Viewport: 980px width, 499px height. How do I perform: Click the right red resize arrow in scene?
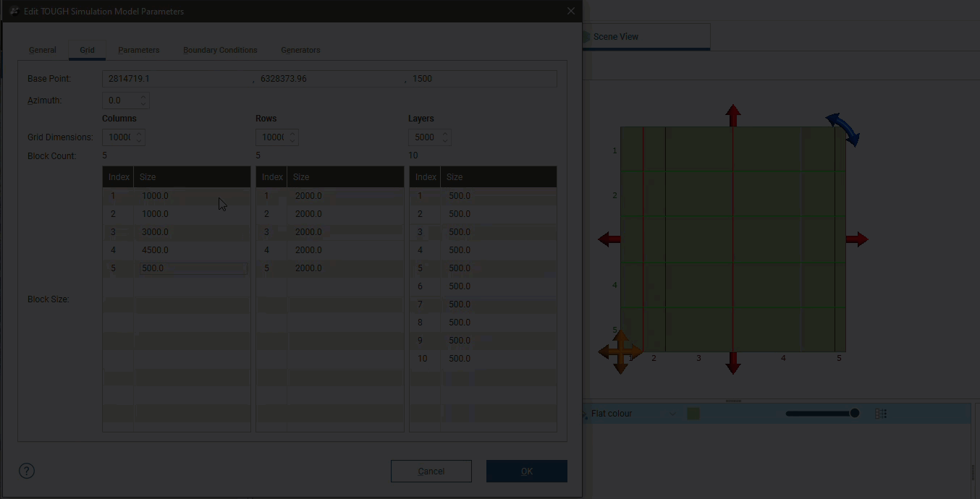(857, 239)
